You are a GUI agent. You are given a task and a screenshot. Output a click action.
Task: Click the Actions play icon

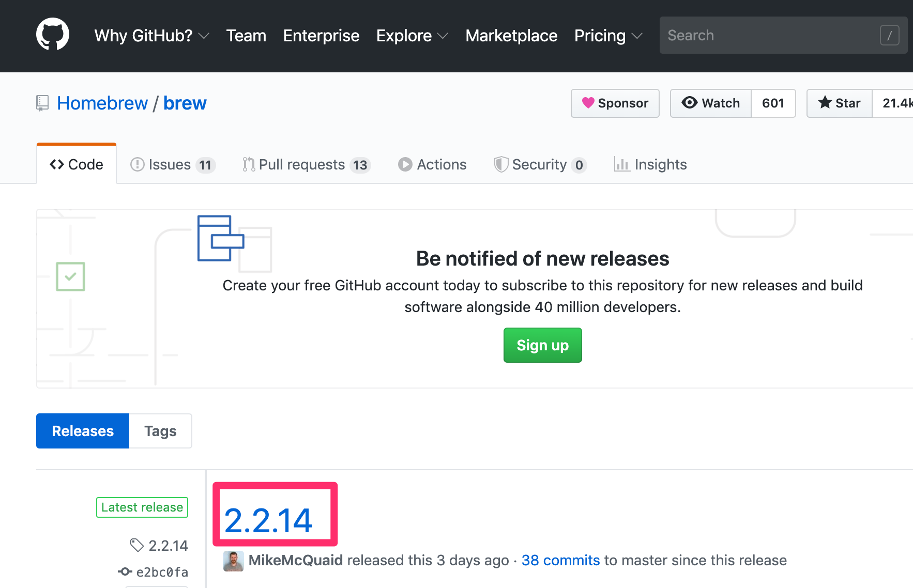(x=405, y=164)
